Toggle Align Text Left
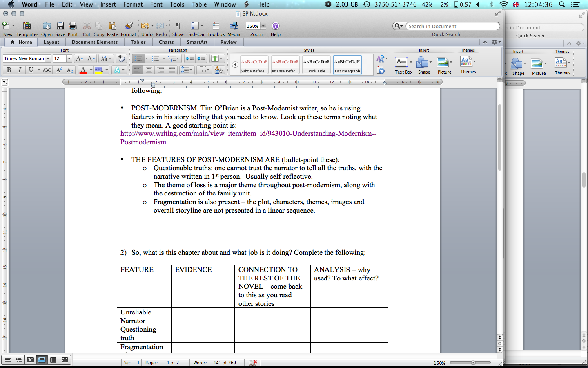The height and width of the screenshot is (368, 588). (137, 70)
